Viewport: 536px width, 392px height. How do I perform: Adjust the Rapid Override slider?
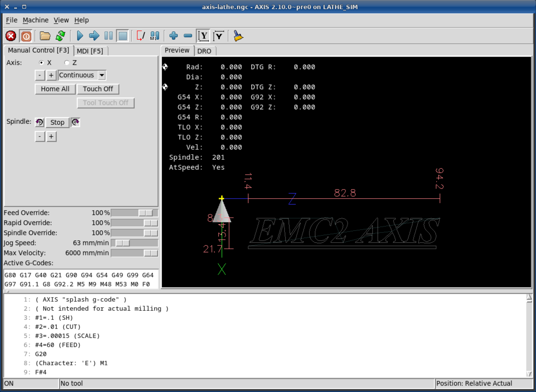134,223
